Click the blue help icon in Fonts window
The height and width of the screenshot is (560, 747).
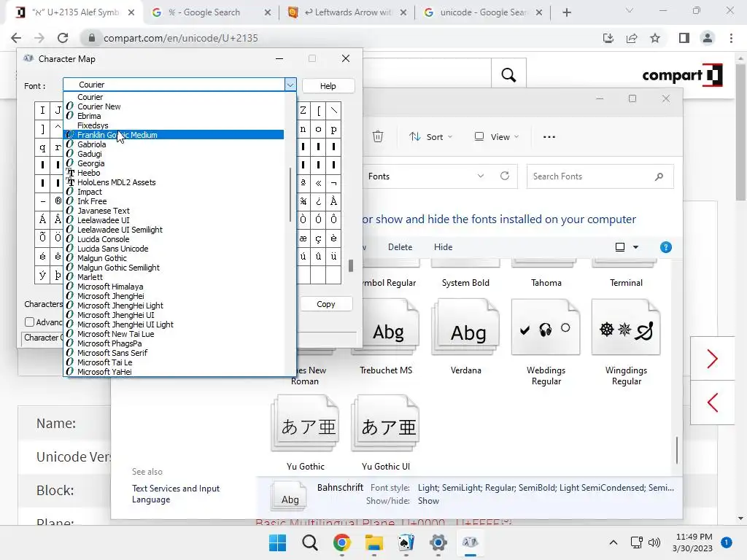pos(665,247)
